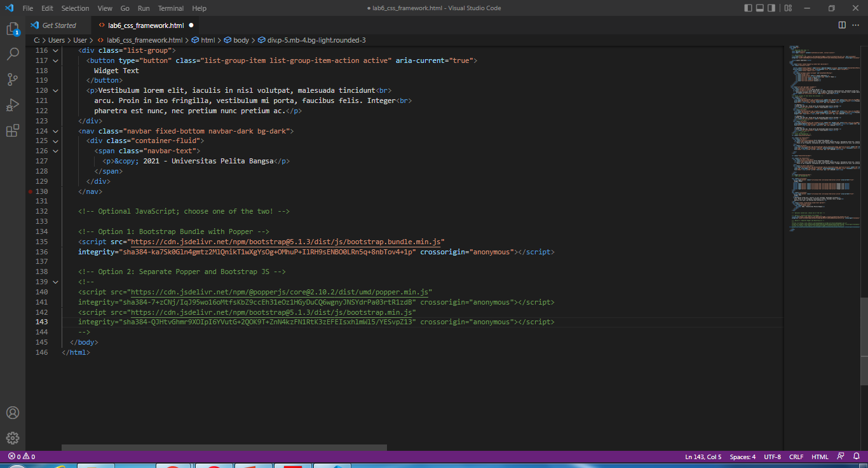
Task: Toggle the secondary side bar control
Action: pyautogui.click(x=771, y=8)
